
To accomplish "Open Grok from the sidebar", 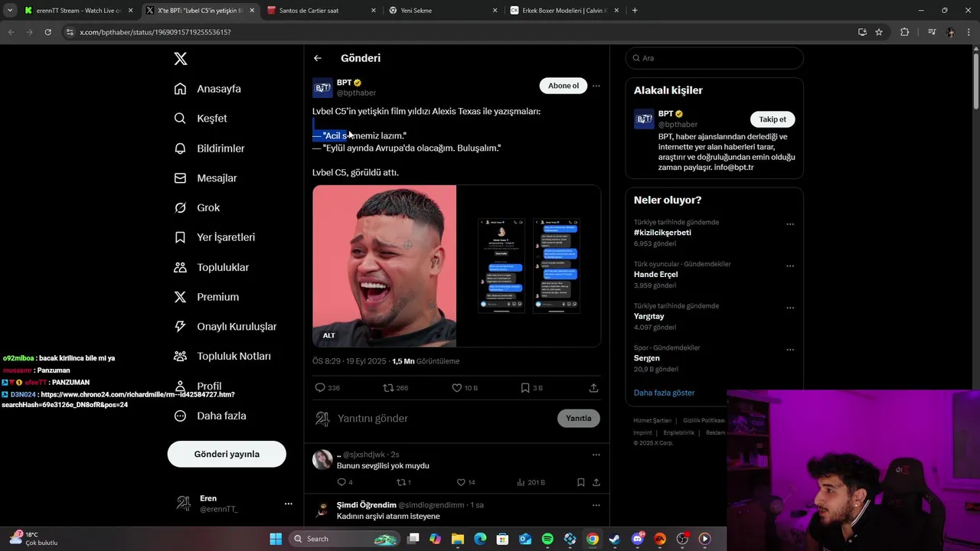I will [x=197, y=207].
